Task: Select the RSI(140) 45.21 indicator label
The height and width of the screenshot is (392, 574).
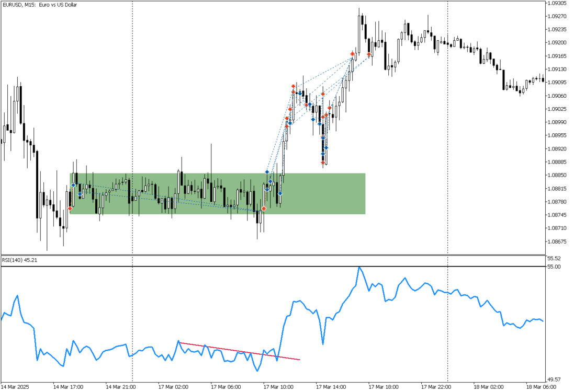Action: point(20,260)
